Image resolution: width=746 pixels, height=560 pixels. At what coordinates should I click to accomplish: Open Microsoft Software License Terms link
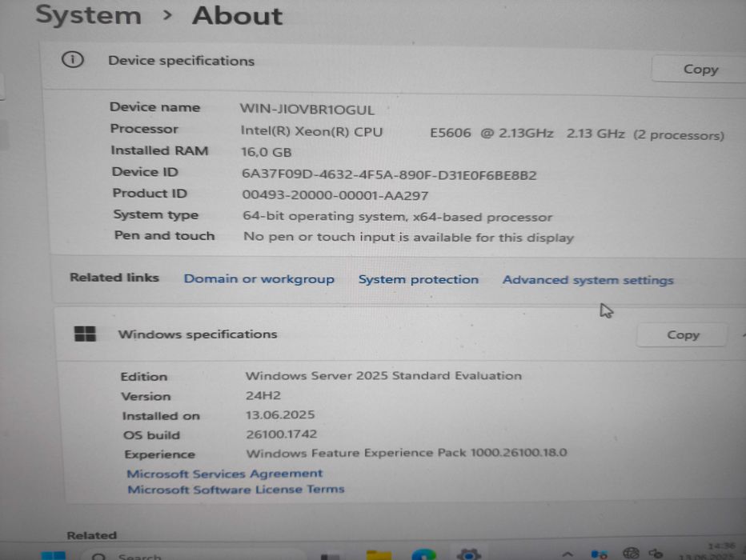[235, 489]
